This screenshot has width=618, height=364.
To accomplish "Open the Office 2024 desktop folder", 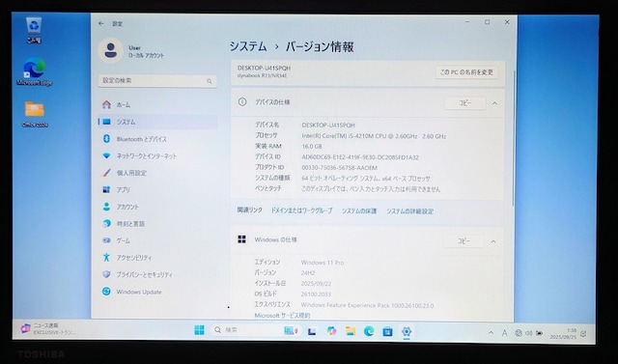I will click(35, 114).
